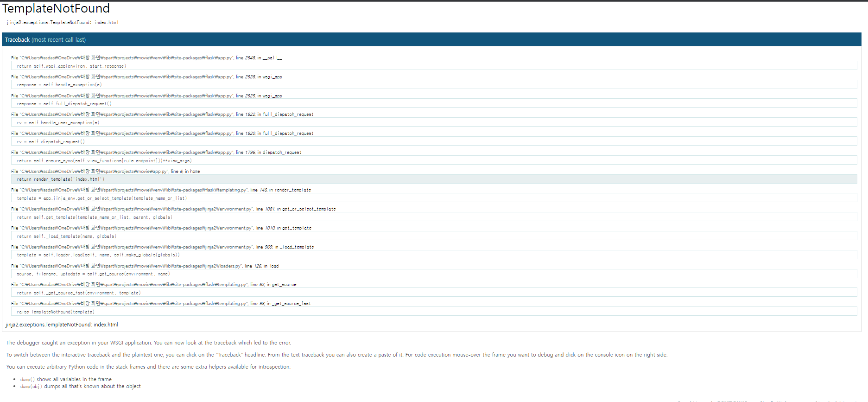
Task: Select the 'rv = self.handle_user_exception(e)' code line
Action: point(58,123)
